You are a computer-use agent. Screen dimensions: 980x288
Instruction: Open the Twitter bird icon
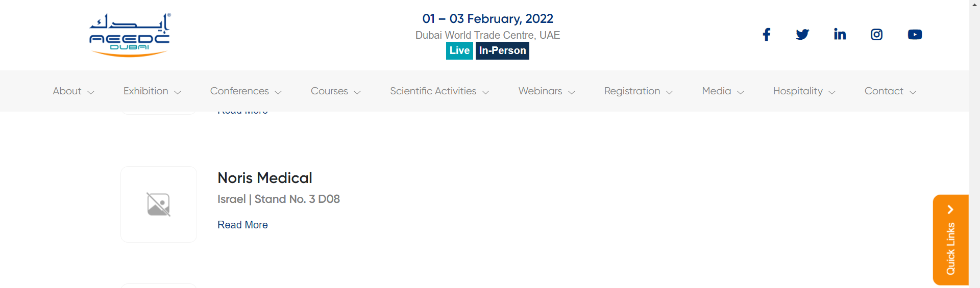tap(802, 35)
